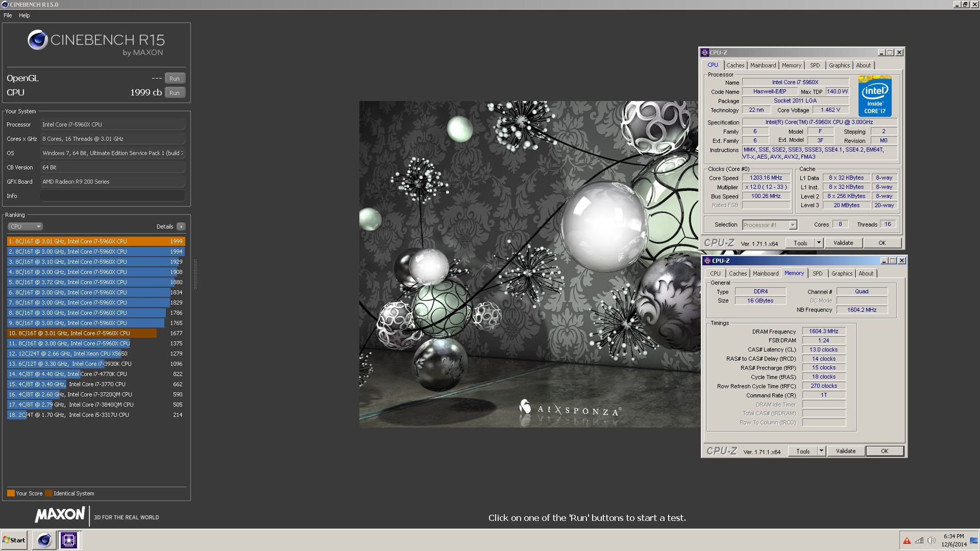Click the MAXON logo

60,514
